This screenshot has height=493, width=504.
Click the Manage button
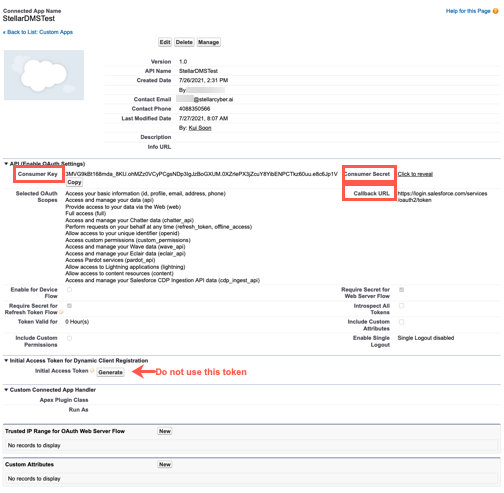tap(208, 42)
